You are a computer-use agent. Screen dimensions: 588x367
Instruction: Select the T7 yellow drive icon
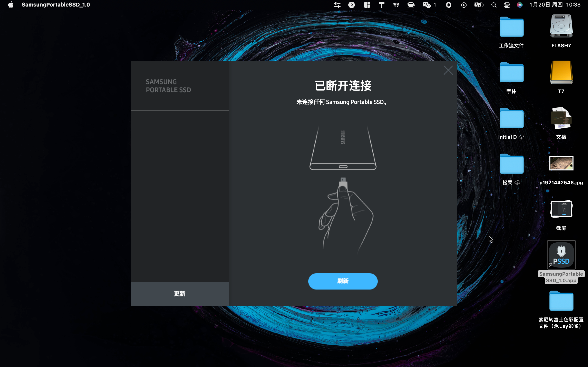[561, 72]
